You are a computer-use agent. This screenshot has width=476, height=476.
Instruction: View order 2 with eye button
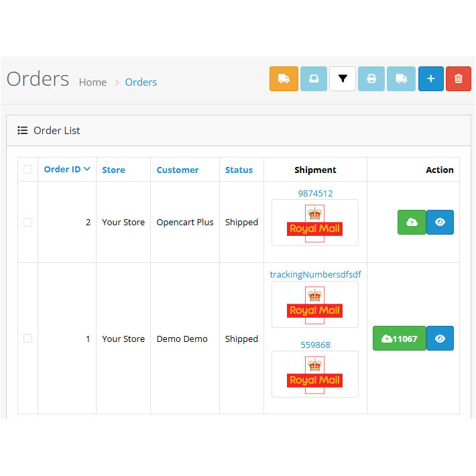(x=440, y=222)
